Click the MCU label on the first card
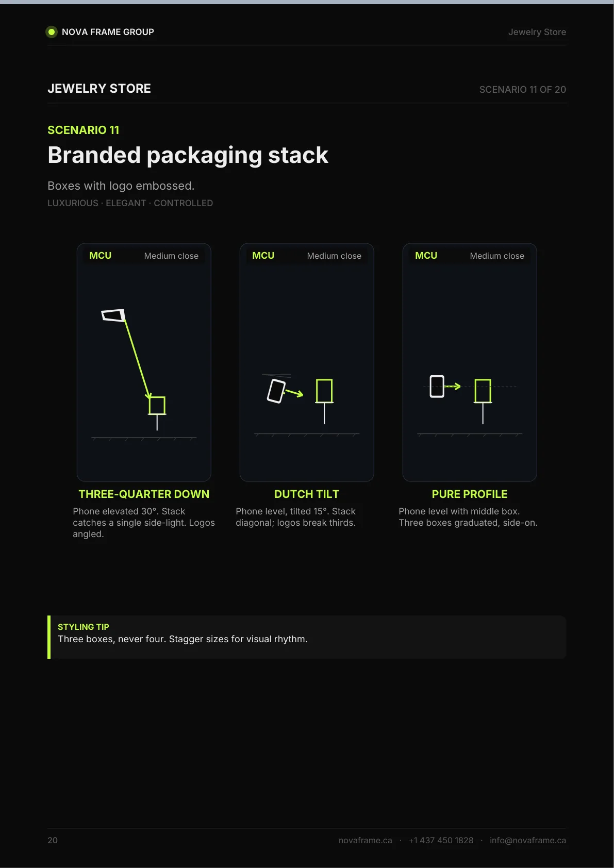Viewport: 614px width, 868px height. (x=101, y=256)
